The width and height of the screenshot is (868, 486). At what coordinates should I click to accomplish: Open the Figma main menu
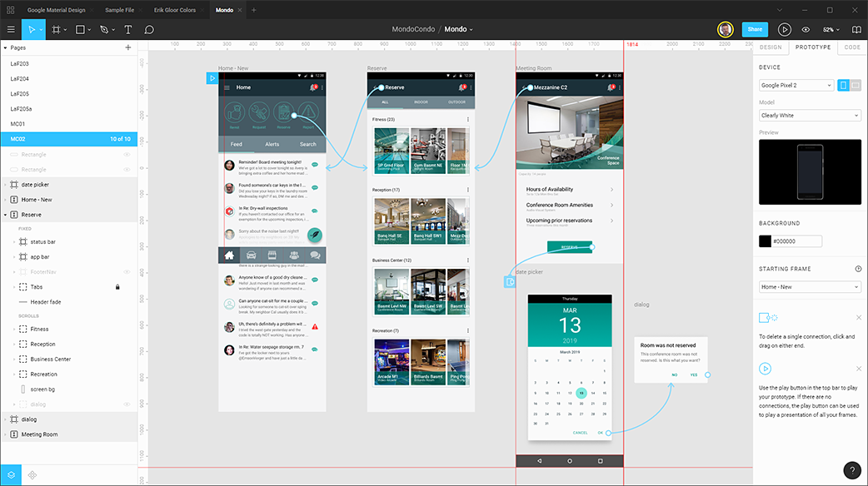[10, 29]
